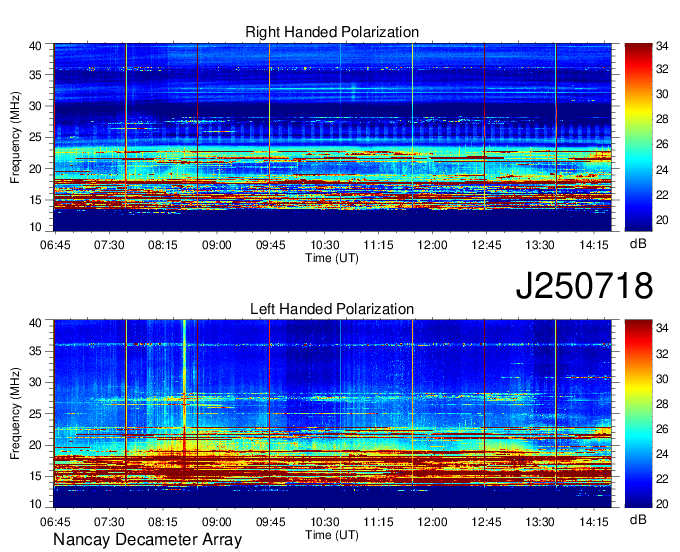This screenshot has height=552, width=680.
Task: Click the 14:15 time tick on Right Handed plot
Action: coord(594,245)
